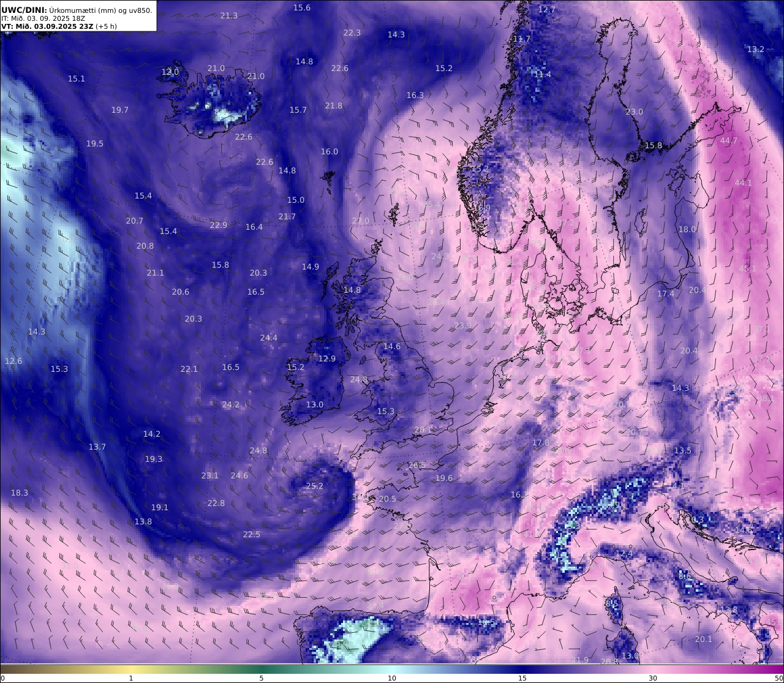Click the 'IT: Mið. 03. 09. 2025 18Z' line

(43, 18)
